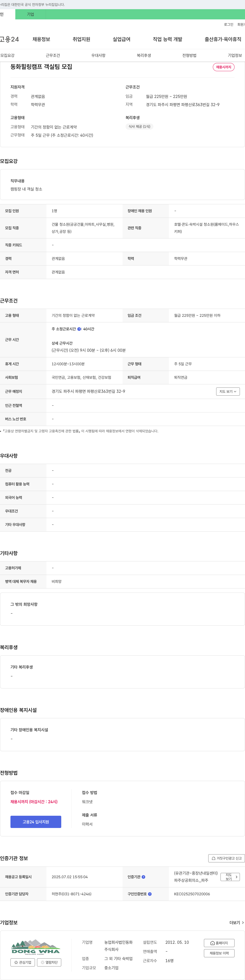Click the company name 농업회사법인동화 주식회사

(119, 946)
